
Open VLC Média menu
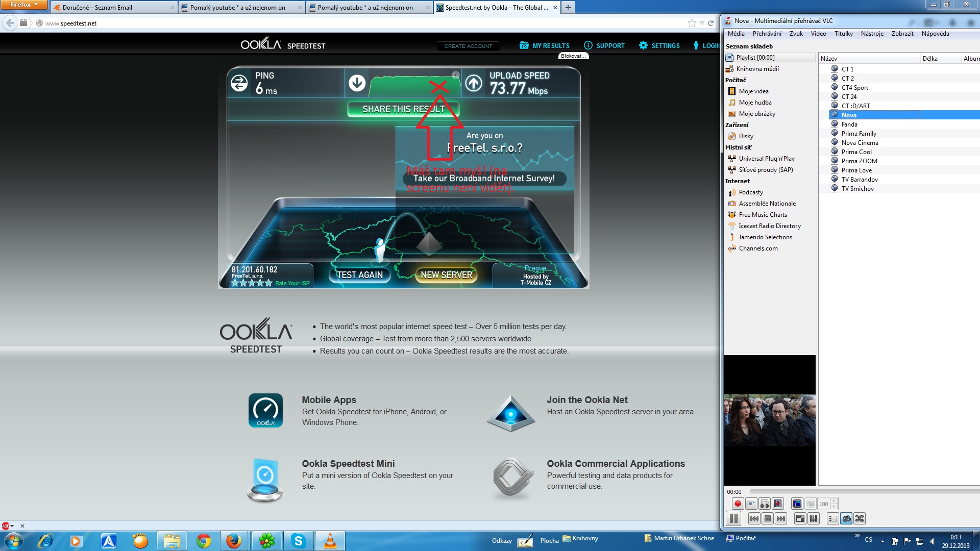736,34
